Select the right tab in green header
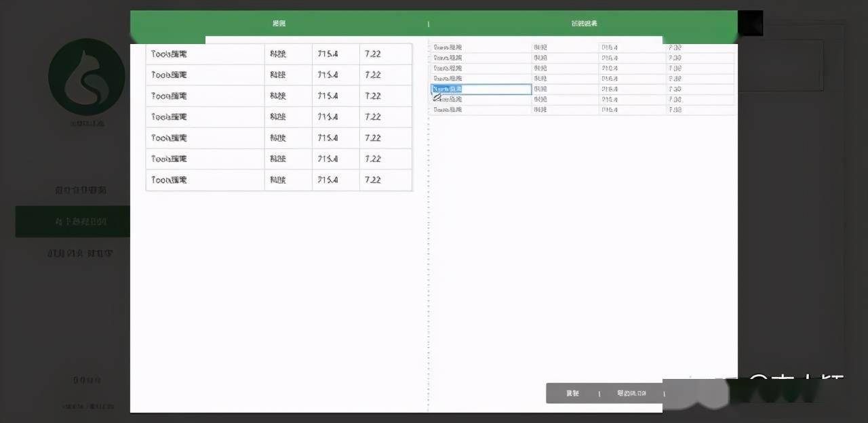Screen dimensions: 868x423 pyautogui.click(x=584, y=24)
